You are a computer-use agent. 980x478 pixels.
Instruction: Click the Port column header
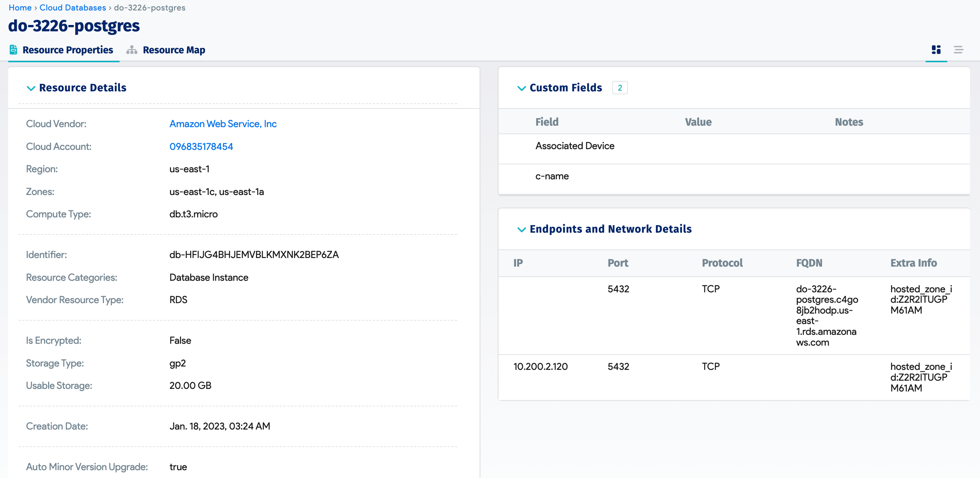[617, 263]
